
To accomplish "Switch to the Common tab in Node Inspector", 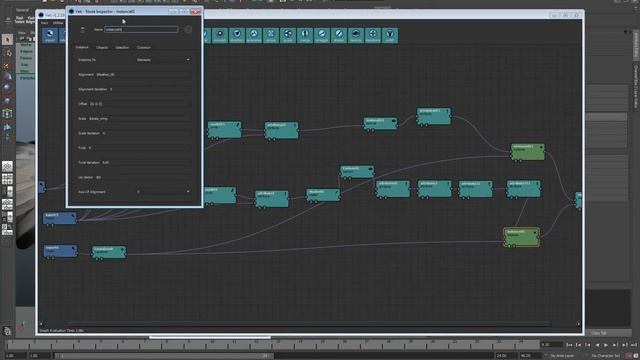I will point(143,47).
